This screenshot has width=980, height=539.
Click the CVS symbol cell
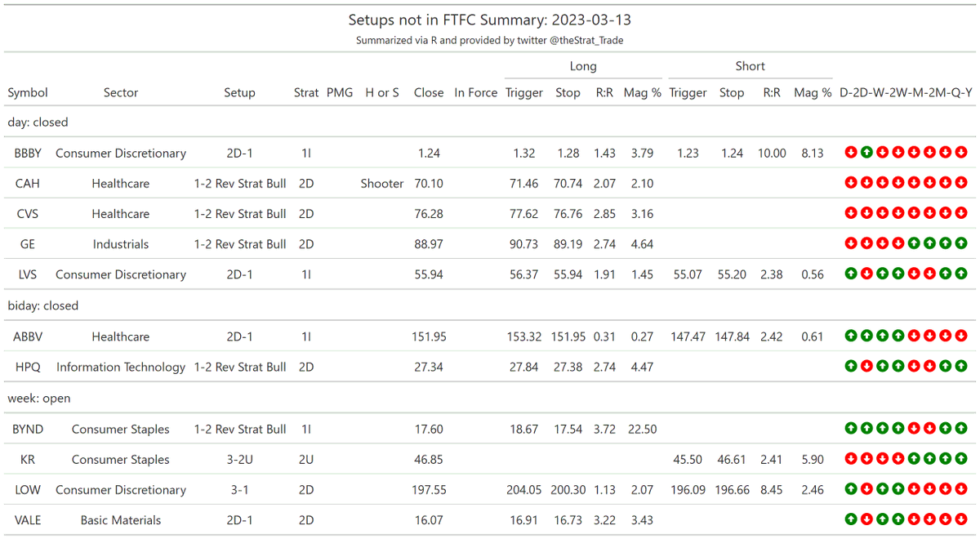tap(28, 213)
